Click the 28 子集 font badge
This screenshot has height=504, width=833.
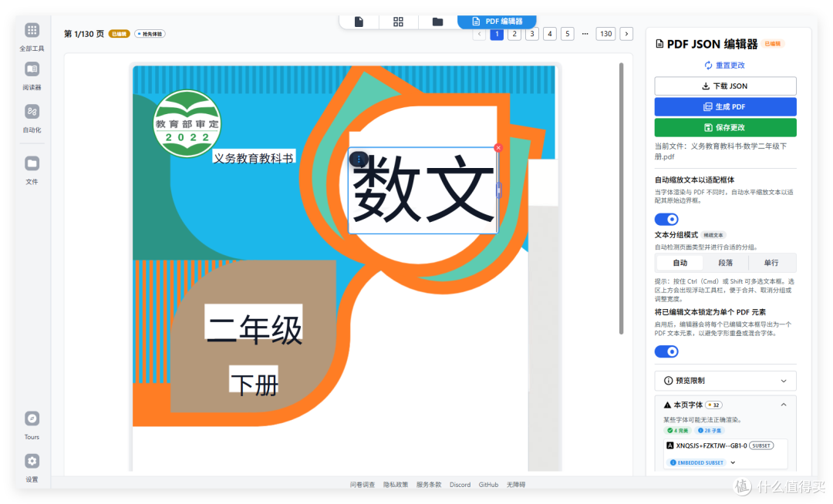(x=710, y=430)
